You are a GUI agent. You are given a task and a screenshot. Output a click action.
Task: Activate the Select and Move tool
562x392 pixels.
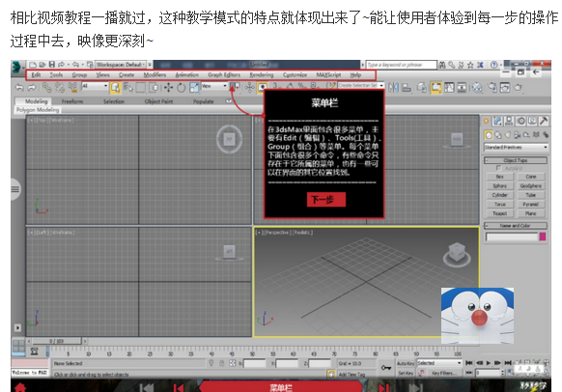pyautogui.click(x=168, y=87)
